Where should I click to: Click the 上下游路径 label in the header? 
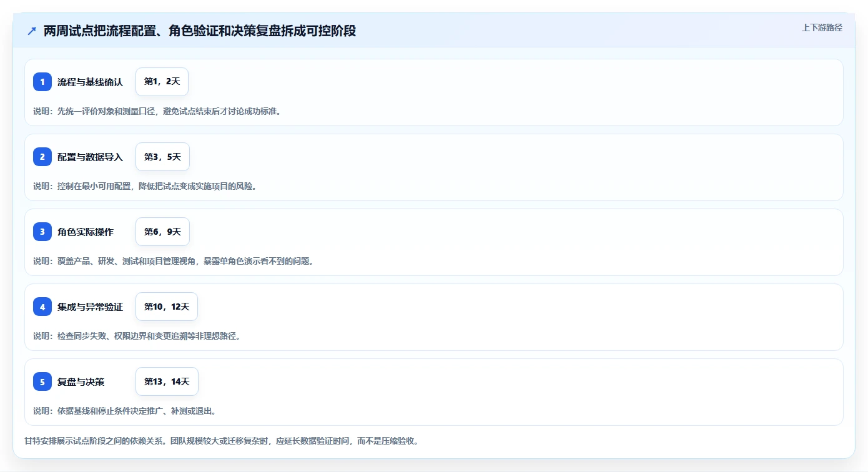(822, 27)
